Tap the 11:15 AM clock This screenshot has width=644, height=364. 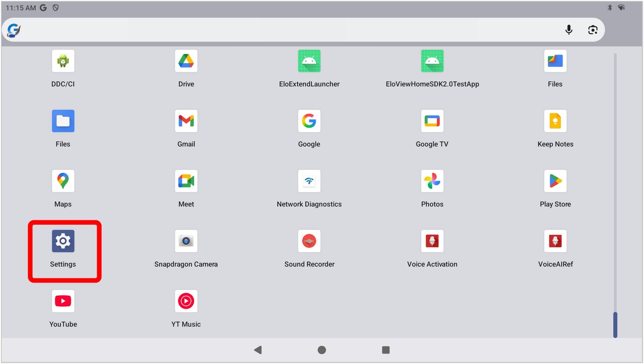pos(21,8)
